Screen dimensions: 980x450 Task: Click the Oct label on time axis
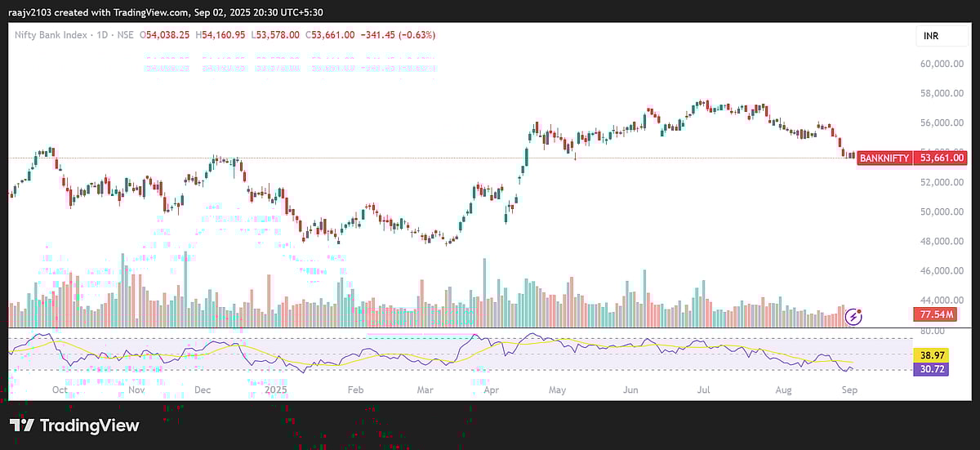60,390
